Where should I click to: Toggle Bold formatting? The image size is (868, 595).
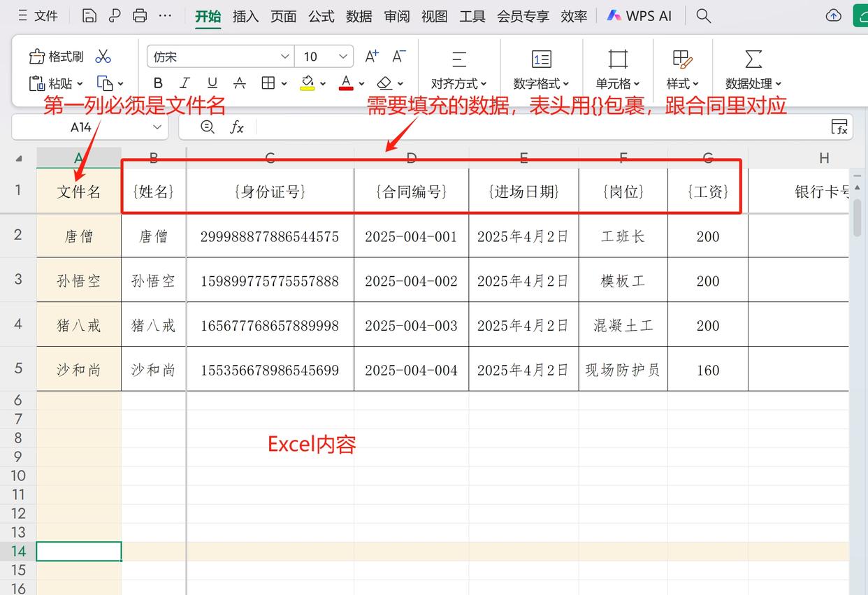tap(158, 83)
